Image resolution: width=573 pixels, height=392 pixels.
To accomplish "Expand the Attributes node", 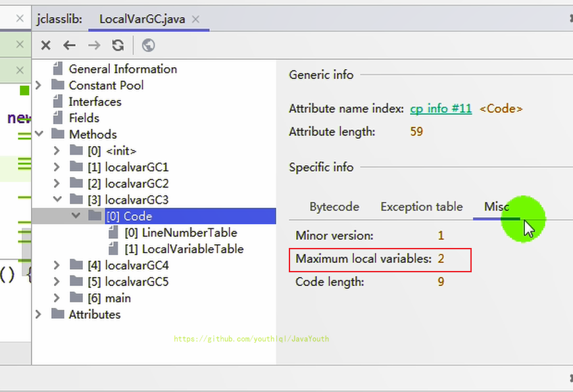I will [x=38, y=314].
